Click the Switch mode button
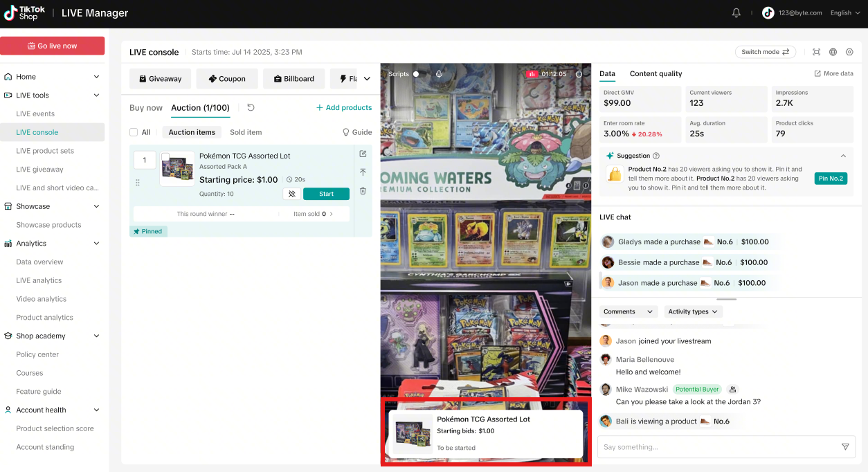The height and width of the screenshot is (472, 868). (766, 52)
